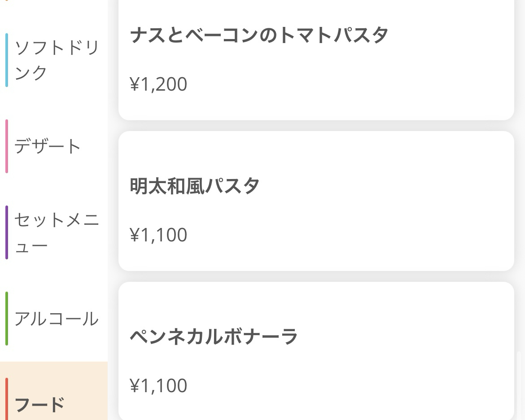This screenshot has height=420, width=525.
Task: Click the red bar beside フード
Action: (x=7, y=399)
